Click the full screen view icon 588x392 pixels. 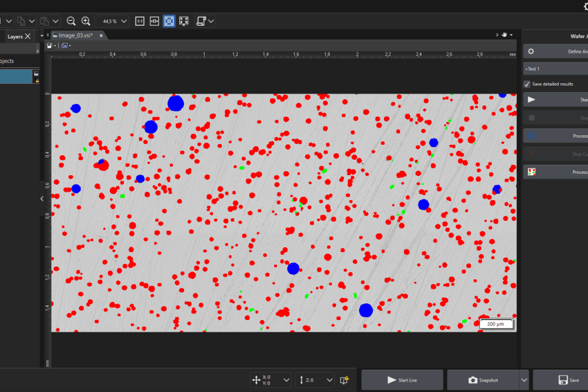(x=184, y=21)
